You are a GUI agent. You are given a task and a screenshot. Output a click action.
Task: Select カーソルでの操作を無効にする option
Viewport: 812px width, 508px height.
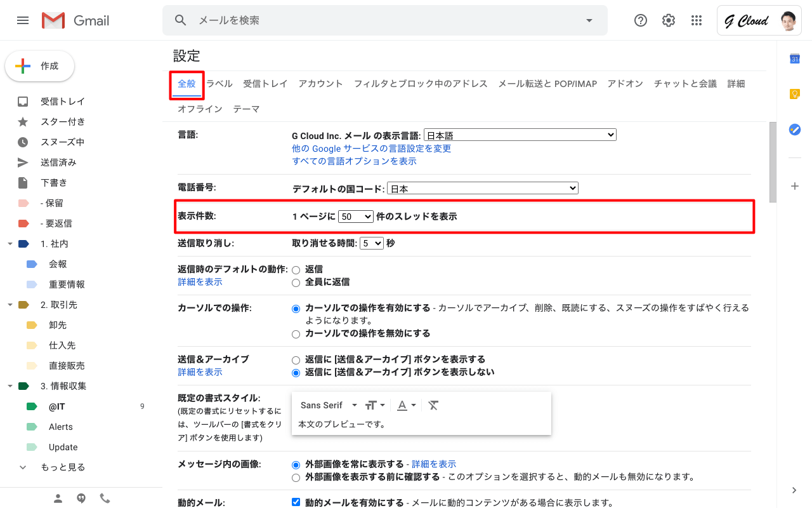coord(296,334)
